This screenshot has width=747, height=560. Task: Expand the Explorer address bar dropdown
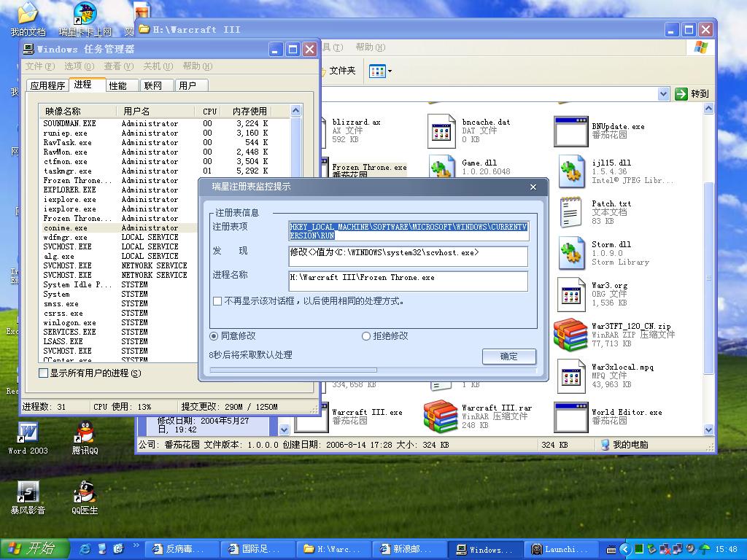pyautogui.click(x=663, y=93)
